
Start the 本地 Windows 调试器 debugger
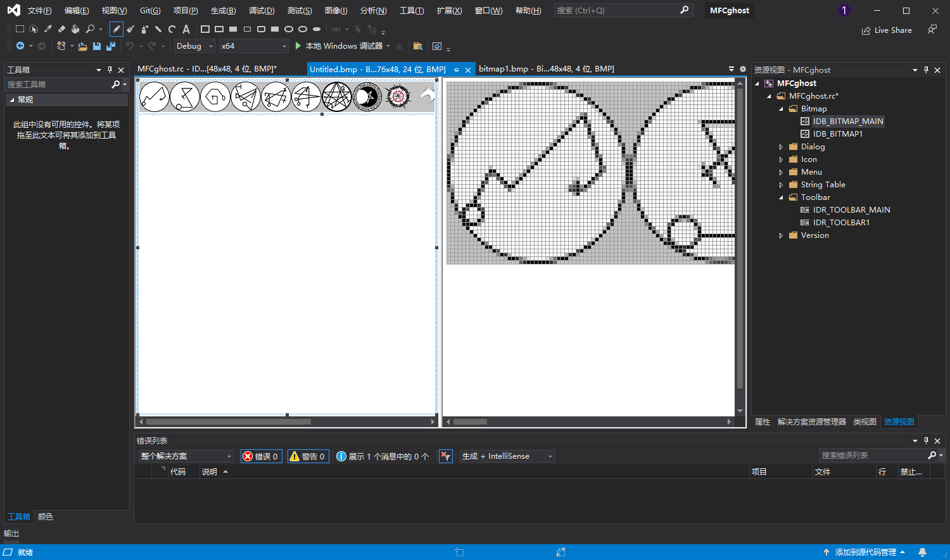coord(339,46)
